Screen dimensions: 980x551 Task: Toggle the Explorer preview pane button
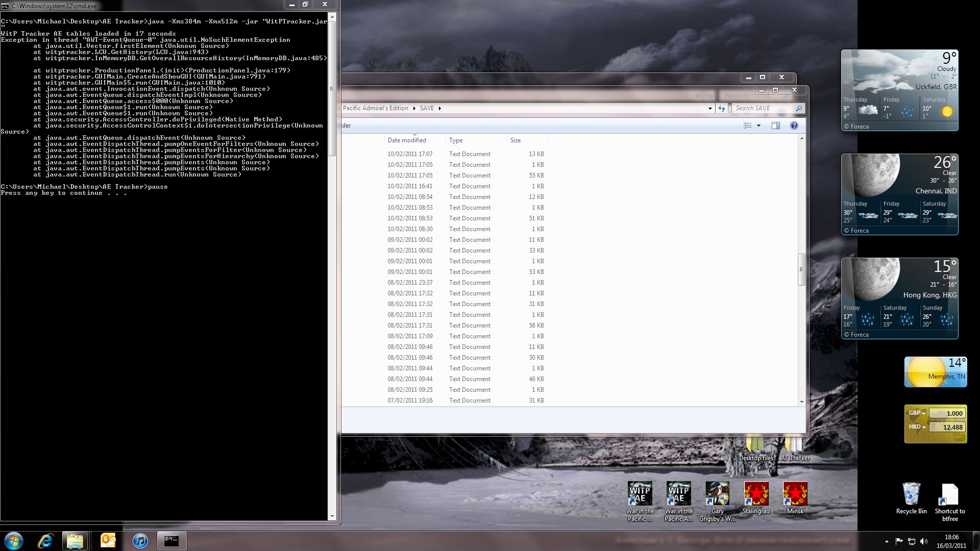pyautogui.click(x=775, y=126)
